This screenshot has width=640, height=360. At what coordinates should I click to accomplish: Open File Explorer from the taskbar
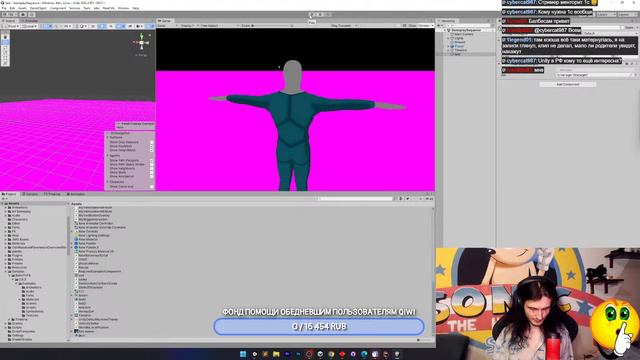[x=276, y=354]
